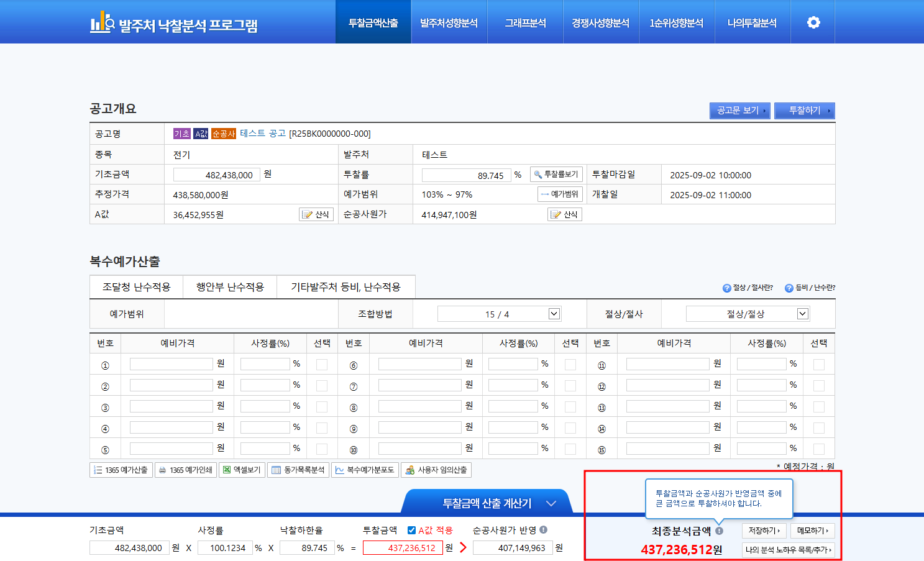
Task: Check 선택 box for row ⑪
Action: [819, 365]
